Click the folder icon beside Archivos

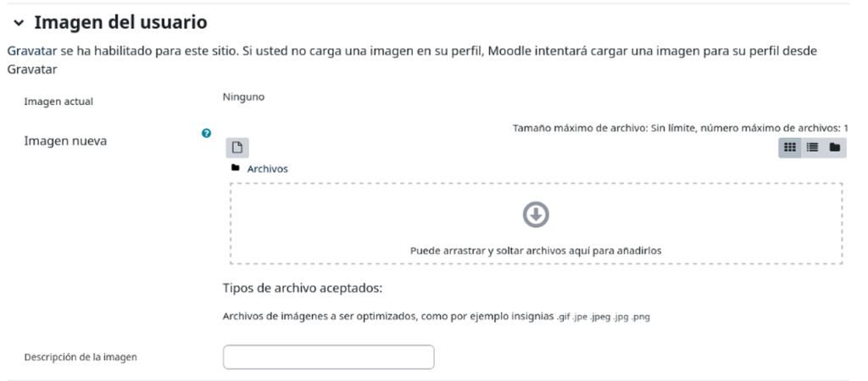[x=236, y=168]
